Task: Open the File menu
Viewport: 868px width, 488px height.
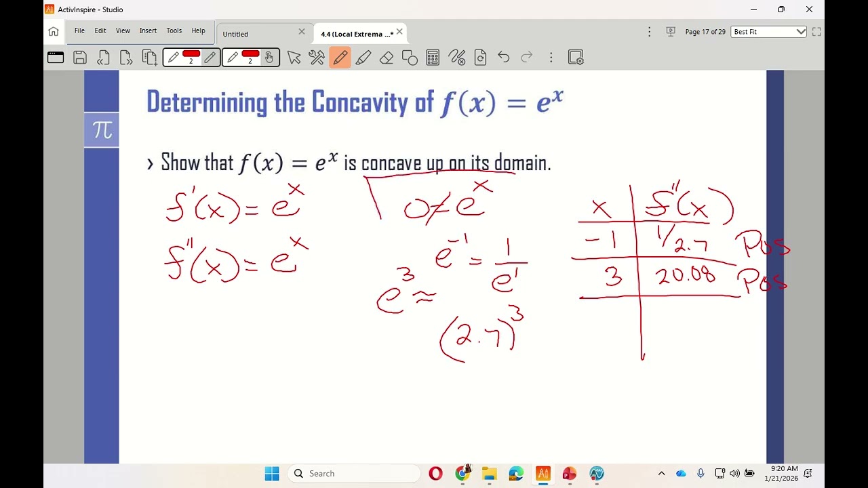Action: [79, 30]
